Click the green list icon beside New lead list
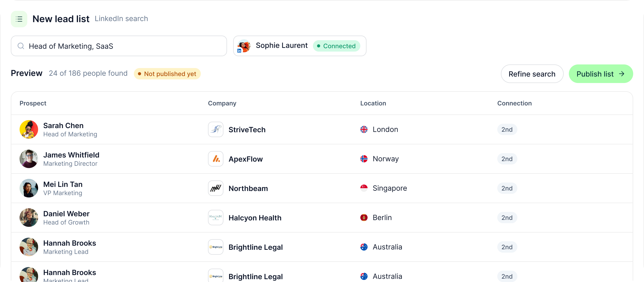644x282 pixels. pos(19,19)
